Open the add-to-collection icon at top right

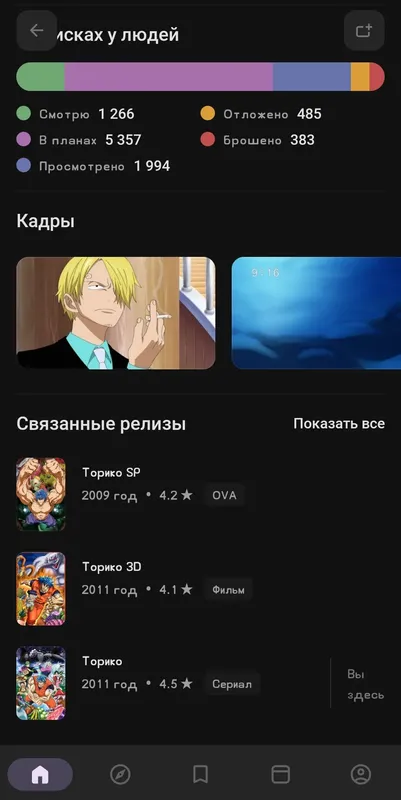(x=364, y=31)
